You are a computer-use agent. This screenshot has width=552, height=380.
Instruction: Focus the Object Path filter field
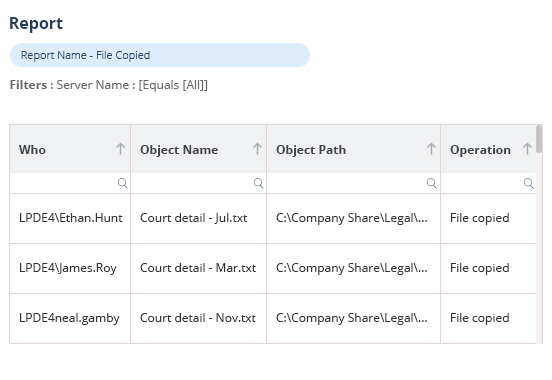[353, 183]
